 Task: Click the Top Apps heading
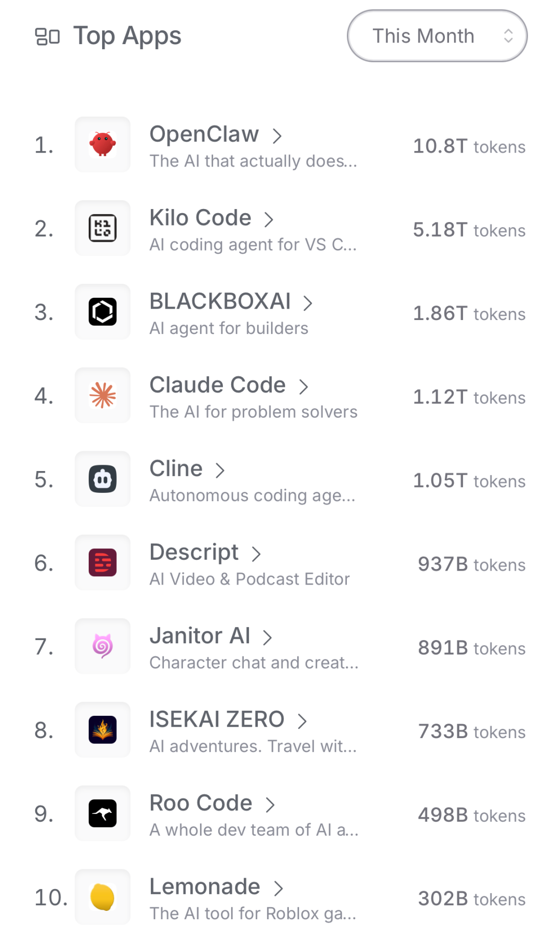[x=127, y=36]
